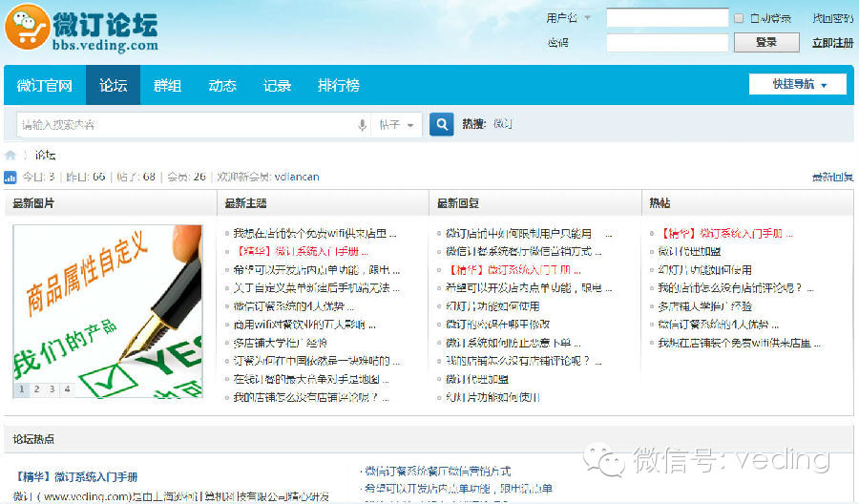Switch slideshow to image 1
This screenshot has width=859, height=504.
(x=21, y=388)
